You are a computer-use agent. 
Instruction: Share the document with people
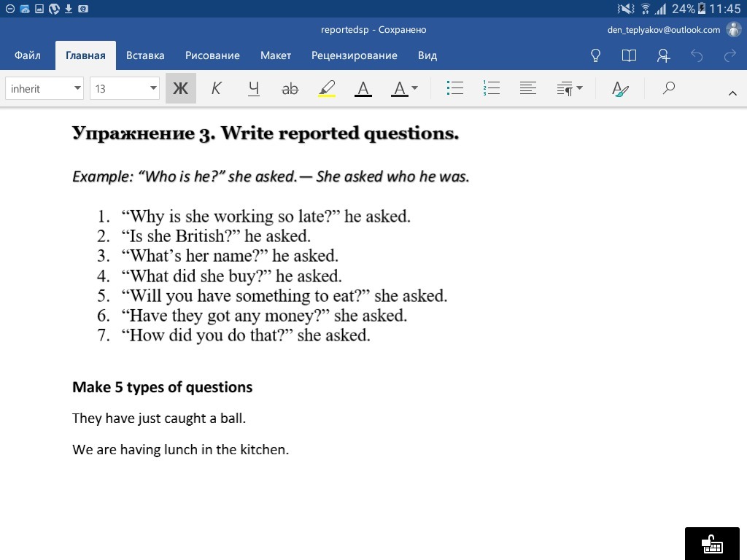[663, 55]
